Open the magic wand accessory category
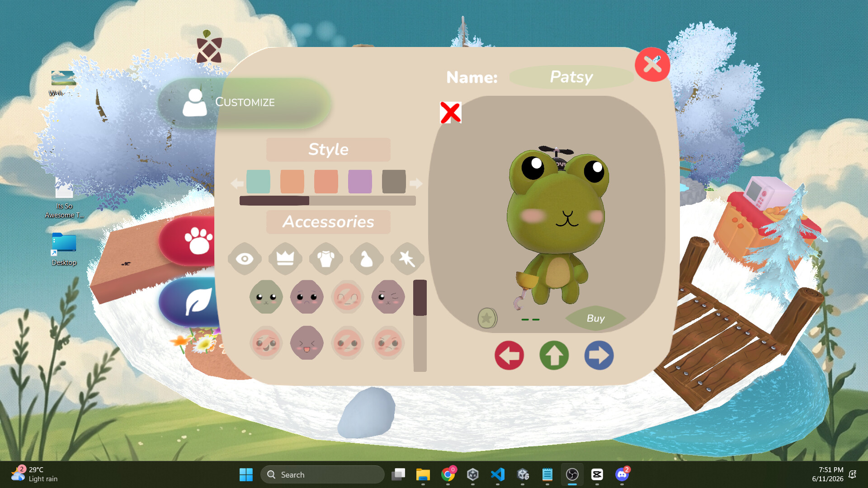This screenshot has width=868, height=488. point(407,258)
